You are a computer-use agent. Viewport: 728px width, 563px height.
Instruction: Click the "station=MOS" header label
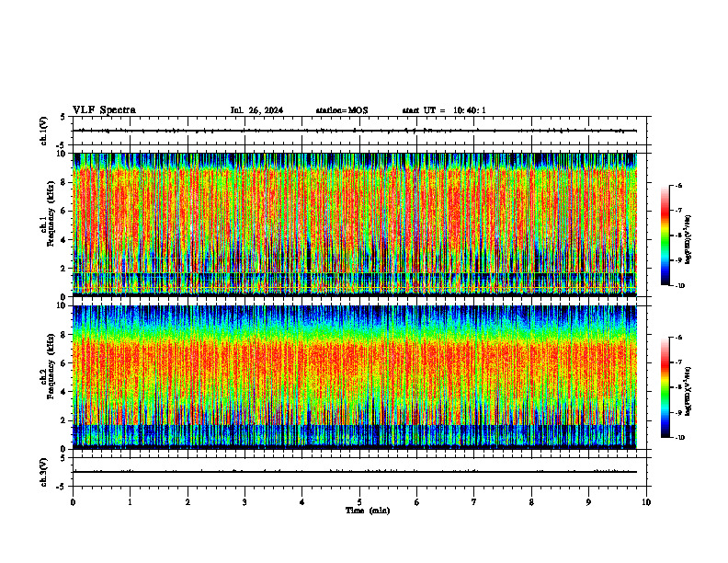pyautogui.click(x=342, y=110)
